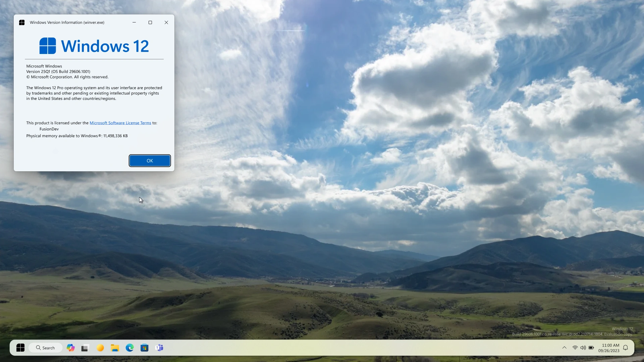
Task: Open the clock and date flyout
Action: click(609, 348)
